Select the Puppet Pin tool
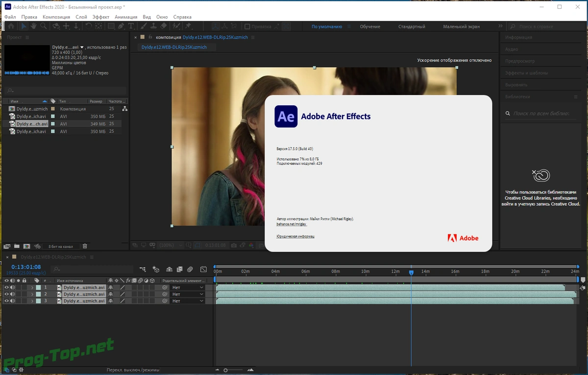The width and height of the screenshot is (588, 375). [188, 26]
